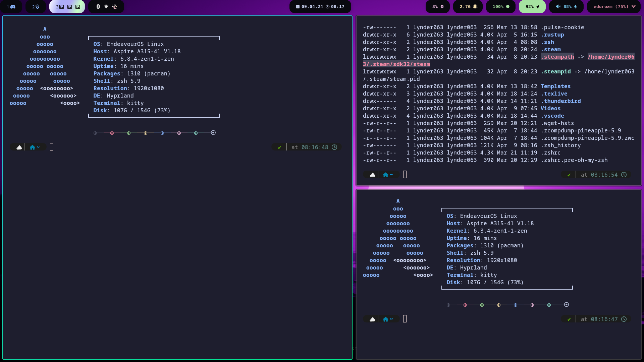
Task: Click the blue palette dot in bottom-right terminal
Action: click(516, 305)
